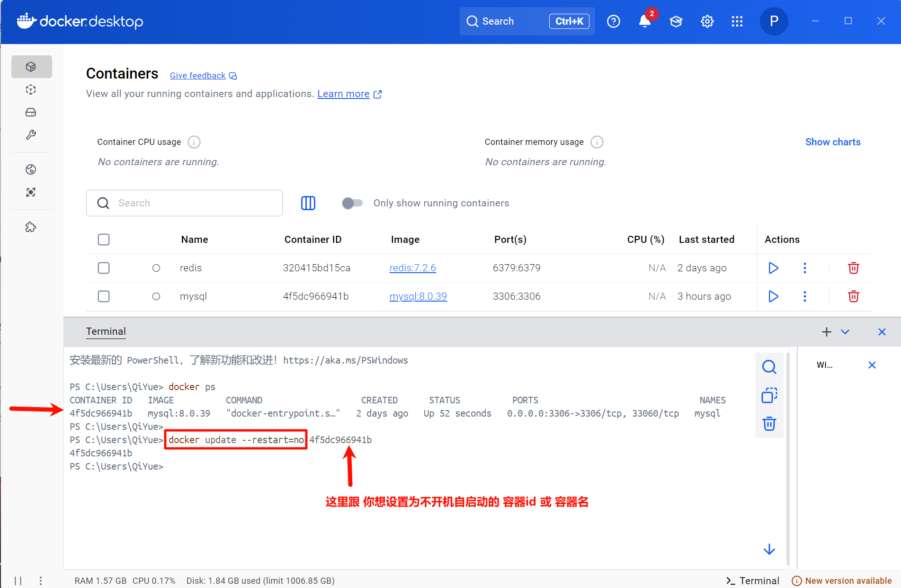This screenshot has height=588, width=901.
Task: Sort by the Name column header
Action: 195,240
